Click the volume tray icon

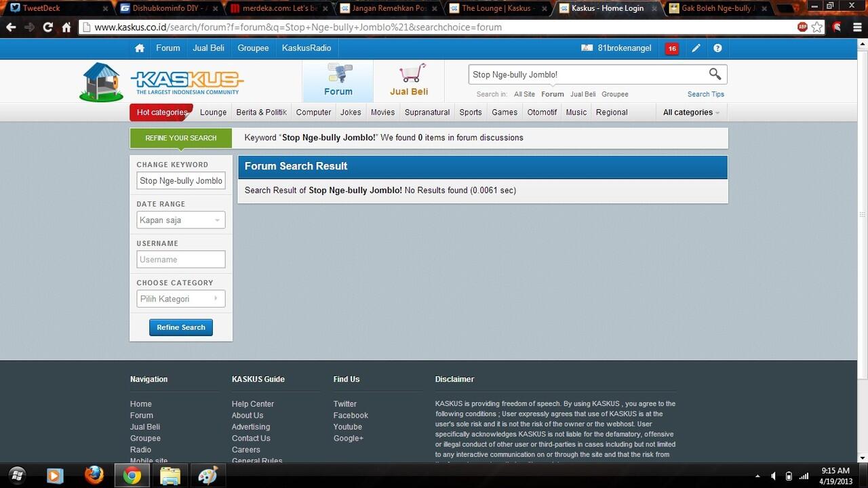click(x=773, y=476)
